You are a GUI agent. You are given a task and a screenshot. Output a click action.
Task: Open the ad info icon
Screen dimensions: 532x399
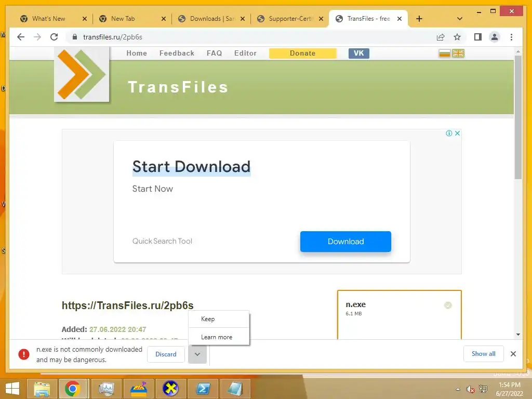pyautogui.click(x=449, y=133)
